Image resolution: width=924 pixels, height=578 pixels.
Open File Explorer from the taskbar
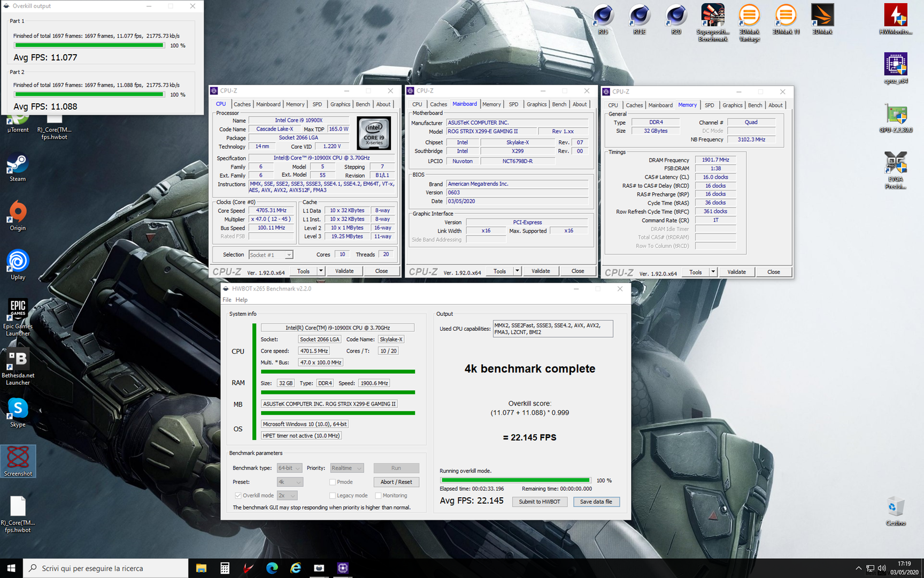coord(201,568)
